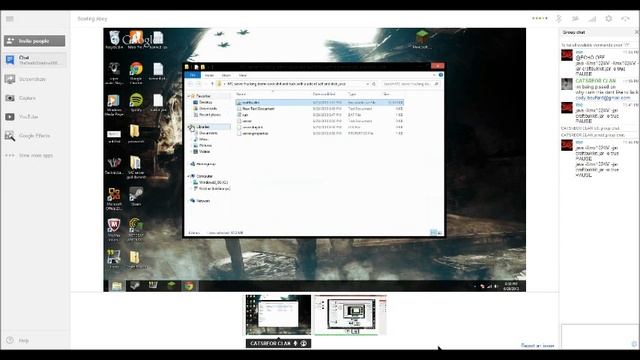Open Hangout settings gear
Image resolution: width=640 pixels, height=360 pixels.
point(609,19)
